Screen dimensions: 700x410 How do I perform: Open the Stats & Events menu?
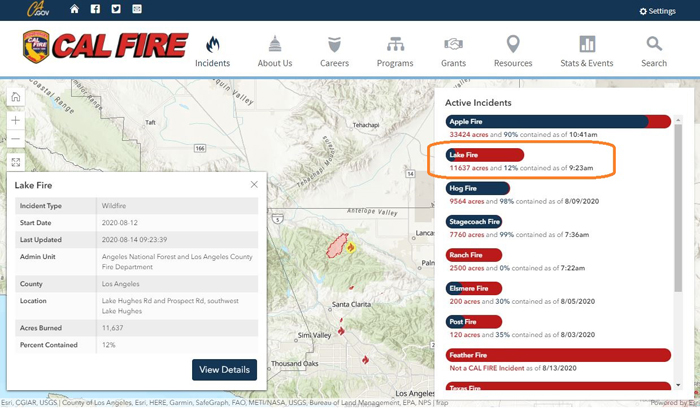point(587,51)
